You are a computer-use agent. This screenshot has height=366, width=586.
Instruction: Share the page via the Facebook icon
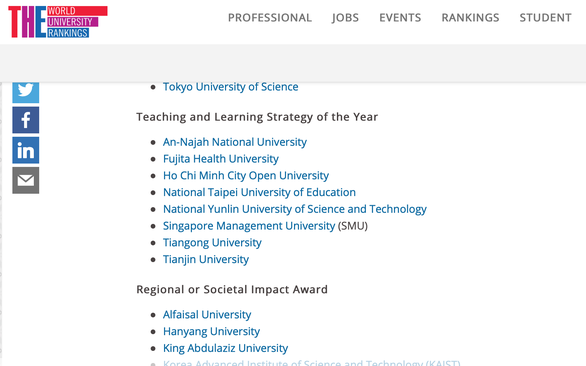point(25,120)
